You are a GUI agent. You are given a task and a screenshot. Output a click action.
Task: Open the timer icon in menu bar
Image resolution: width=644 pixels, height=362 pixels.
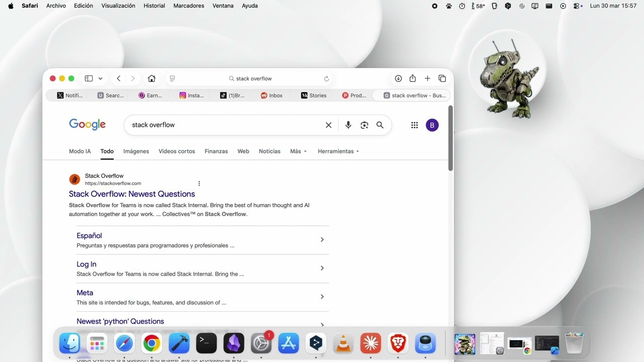(x=462, y=6)
